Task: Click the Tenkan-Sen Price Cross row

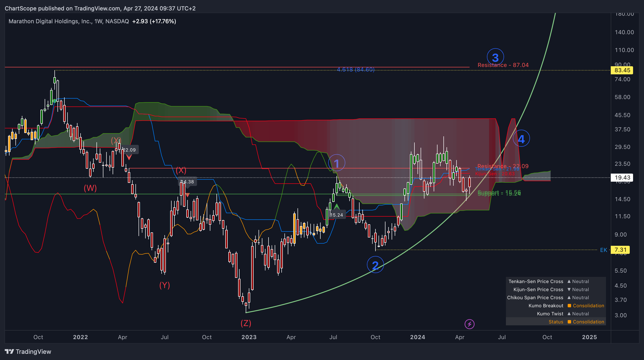Action: 556,281
